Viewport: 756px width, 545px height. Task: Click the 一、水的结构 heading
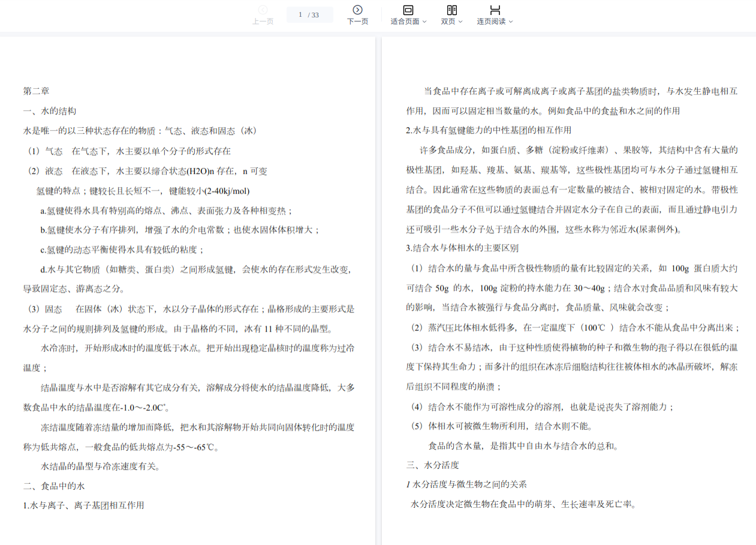[50, 111]
